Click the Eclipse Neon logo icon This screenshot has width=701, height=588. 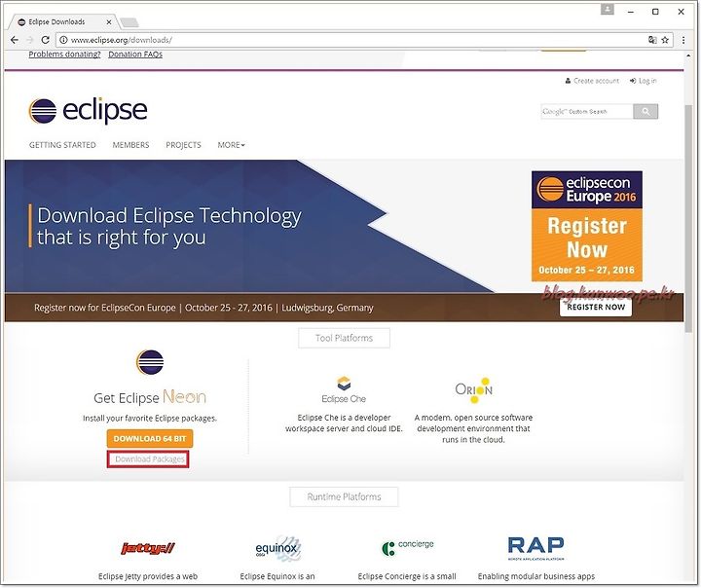(x=150, y=362)
